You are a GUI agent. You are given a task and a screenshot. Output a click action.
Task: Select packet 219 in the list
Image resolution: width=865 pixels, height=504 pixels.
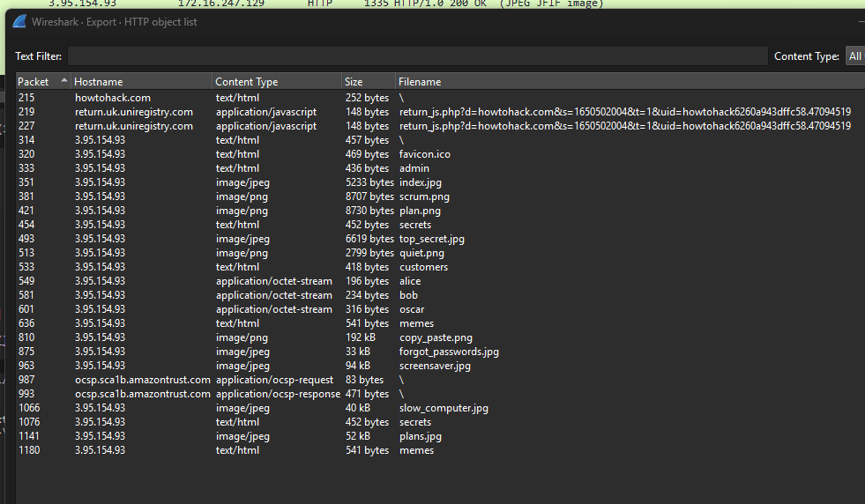click(x=440, y=112)
